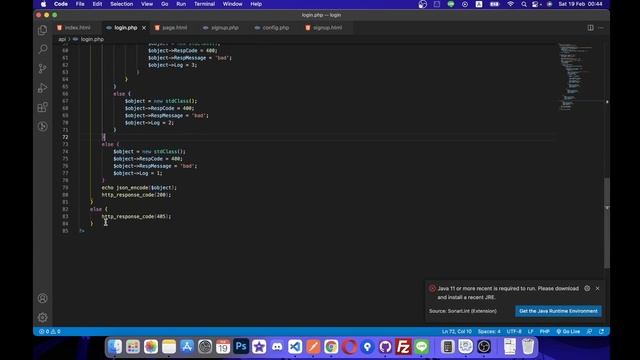Screen dimensions: 640x360
Task: Open the Accounts menu in activity bar
Action: click(42, 298)
